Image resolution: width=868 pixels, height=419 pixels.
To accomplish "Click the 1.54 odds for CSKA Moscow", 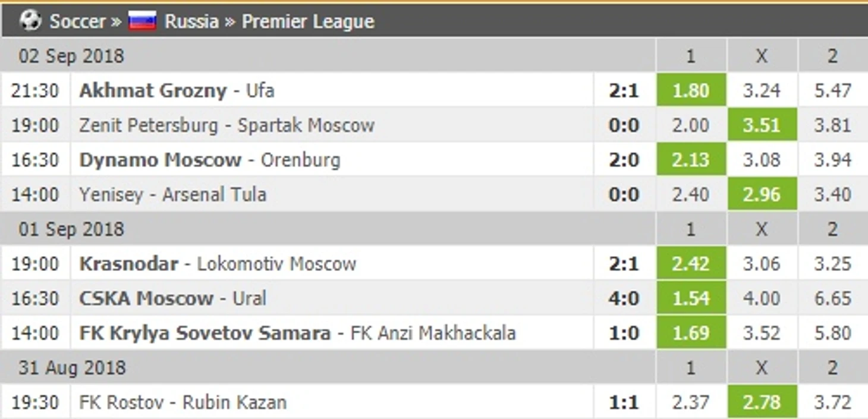I will [691, 298].
